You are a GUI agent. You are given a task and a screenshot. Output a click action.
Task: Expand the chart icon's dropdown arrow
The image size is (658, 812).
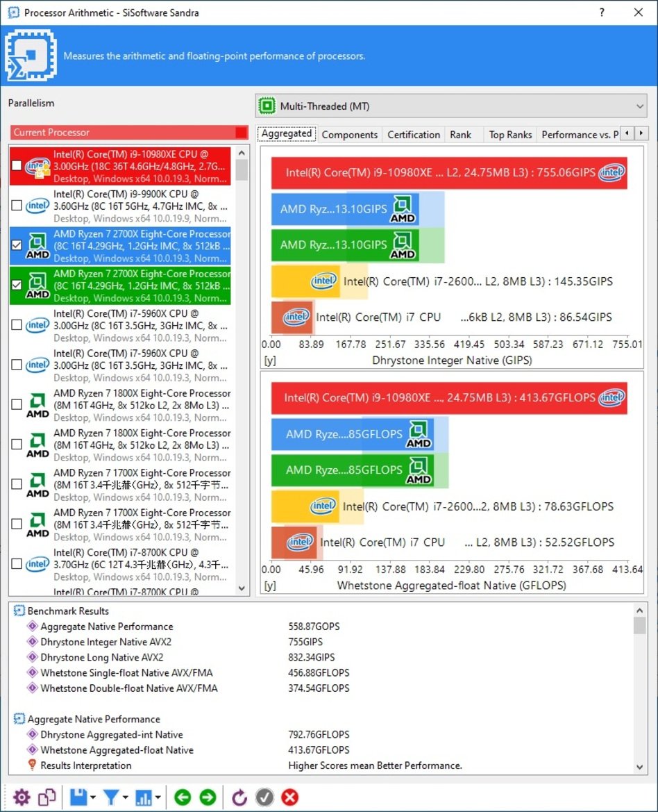(158, 797)
